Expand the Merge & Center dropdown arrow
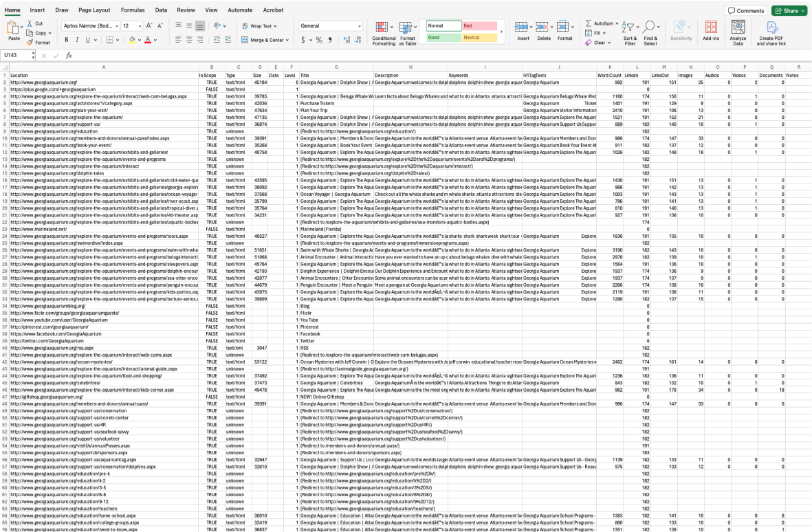Image resolution: width=812 pixels, height=532 pixels. click(x=287, y=40)
